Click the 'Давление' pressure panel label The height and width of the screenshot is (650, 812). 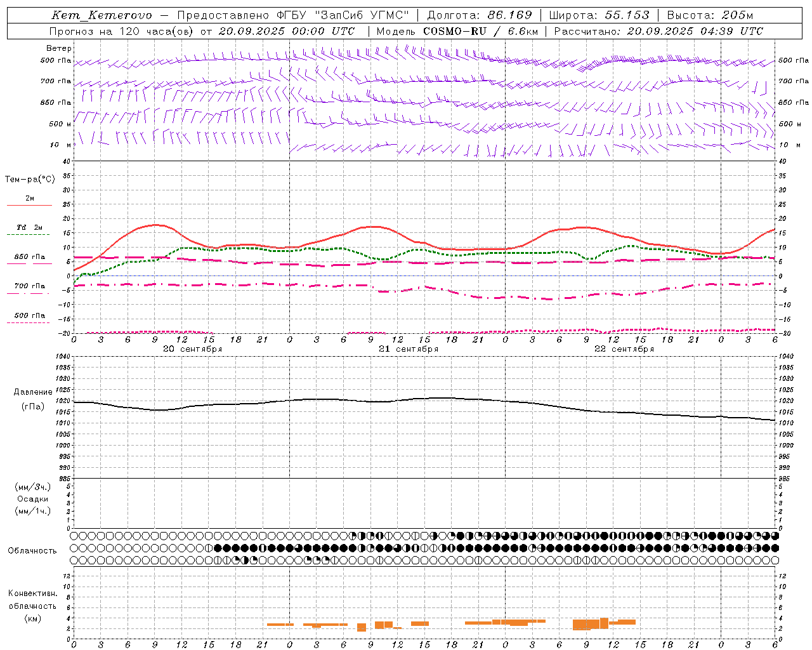coord(33,392)
